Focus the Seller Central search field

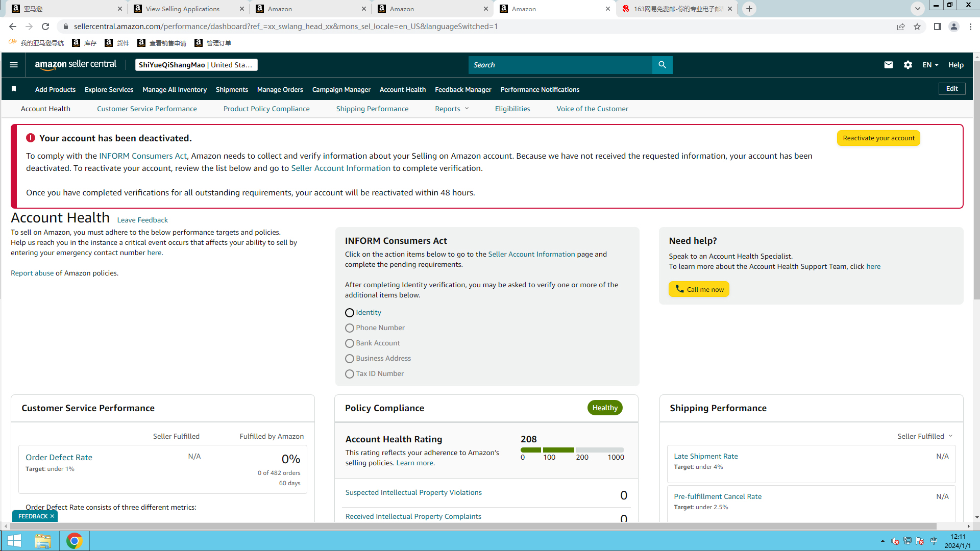point(560,65)
